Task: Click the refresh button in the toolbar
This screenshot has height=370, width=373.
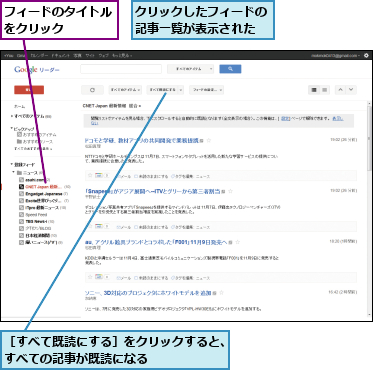Action: (x=92, y=90)
